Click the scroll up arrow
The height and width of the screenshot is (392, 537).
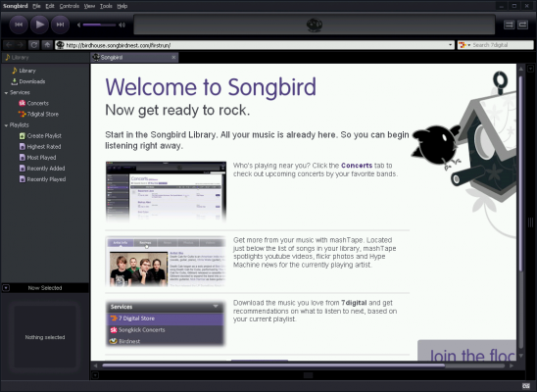pyautogui.click(x=521, y=69)
